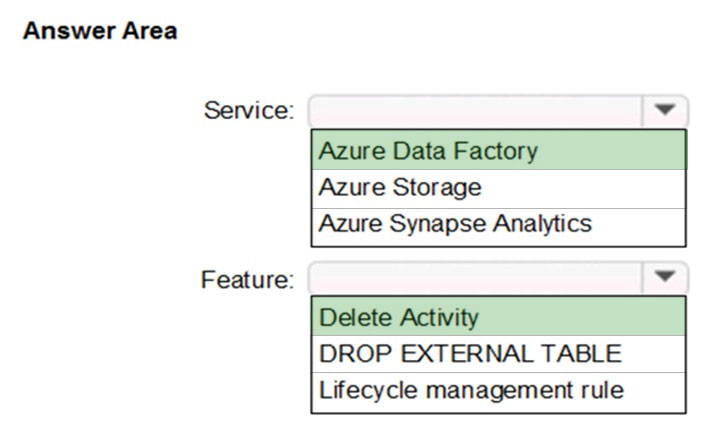Expand the Service dropdown arrow
Image resolution: width=717 pixels, height=437 pixels.
664,111
